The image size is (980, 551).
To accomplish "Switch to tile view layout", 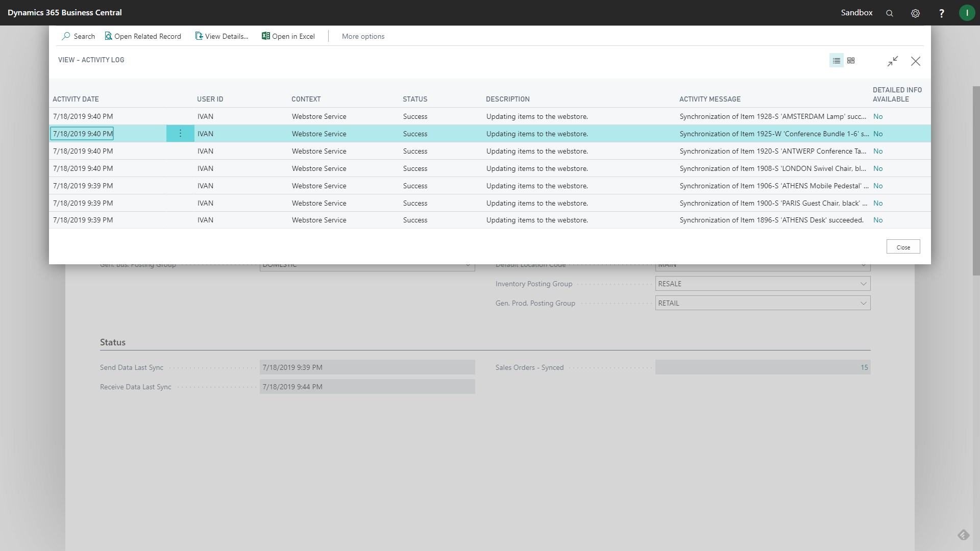I will 851,61.
